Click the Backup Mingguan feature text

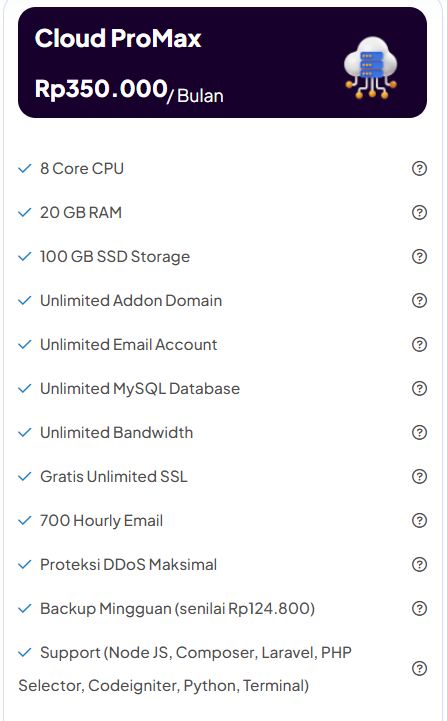(x=178, y=609)
